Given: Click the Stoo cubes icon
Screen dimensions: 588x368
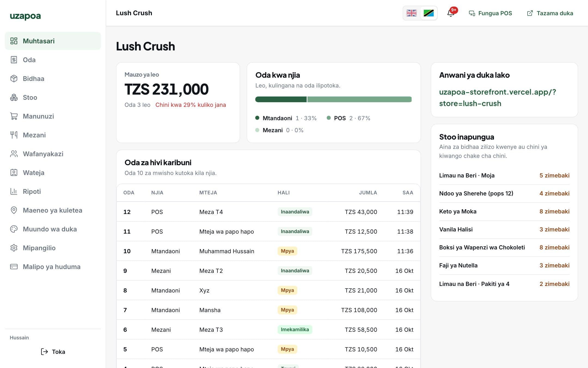Looking at the screenshot, I should click(14, 97).
